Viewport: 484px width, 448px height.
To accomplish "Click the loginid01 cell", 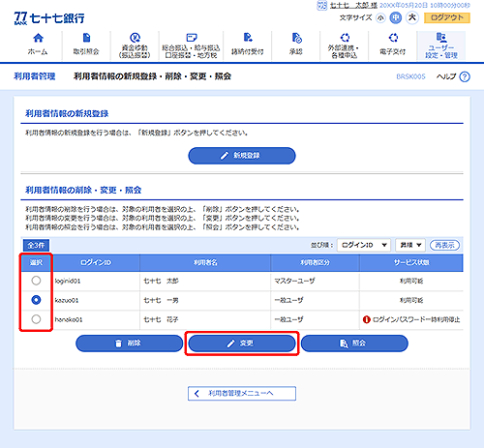I will pos(96,282).
